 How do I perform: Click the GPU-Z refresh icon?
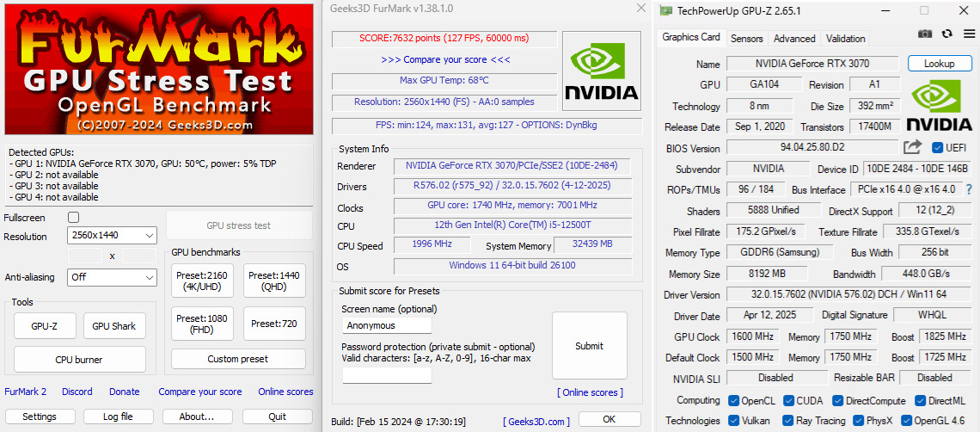(946, 34)
